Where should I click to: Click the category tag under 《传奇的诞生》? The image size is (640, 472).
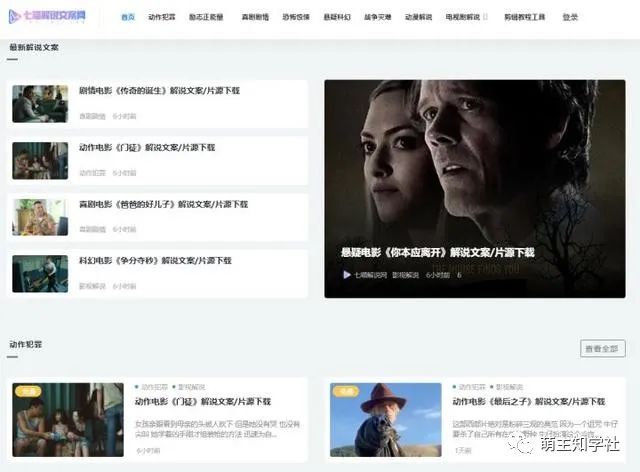pos(92,116)
